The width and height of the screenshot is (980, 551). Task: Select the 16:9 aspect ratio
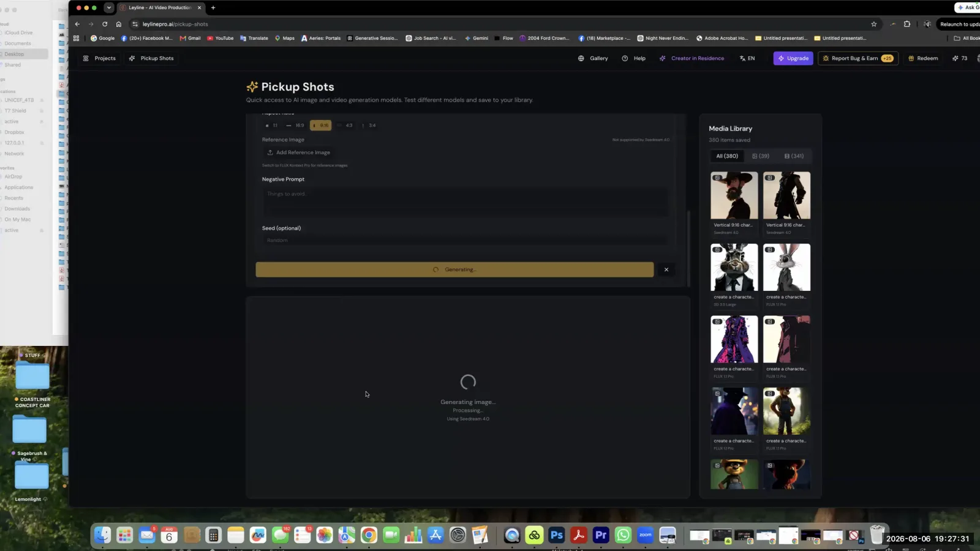point(295,126)
